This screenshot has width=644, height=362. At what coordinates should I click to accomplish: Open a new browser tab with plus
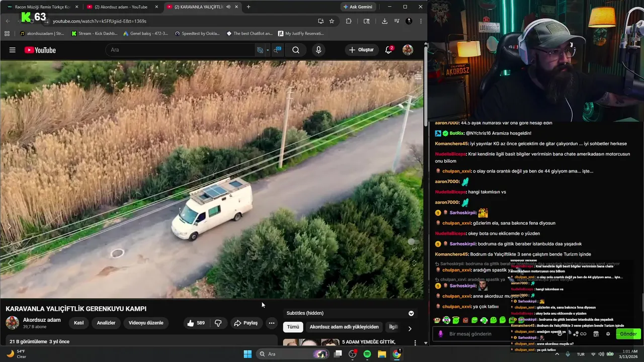(248, 7)
